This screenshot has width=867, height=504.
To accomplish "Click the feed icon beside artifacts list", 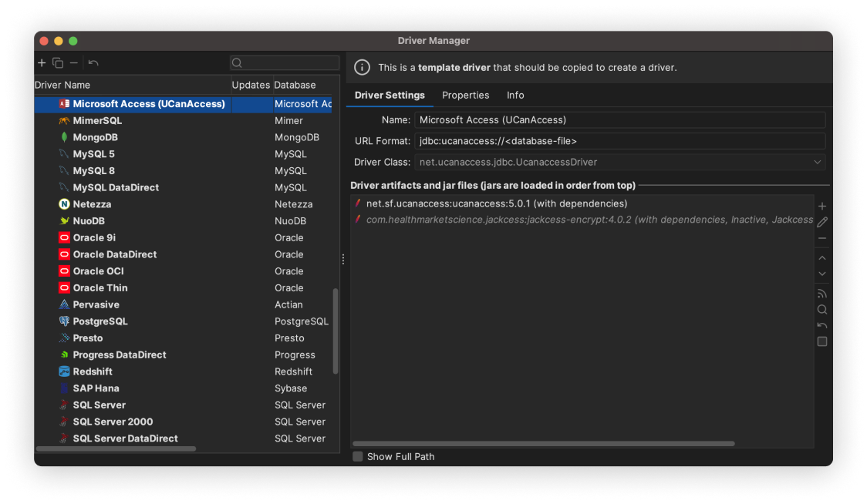I will 822,294.
